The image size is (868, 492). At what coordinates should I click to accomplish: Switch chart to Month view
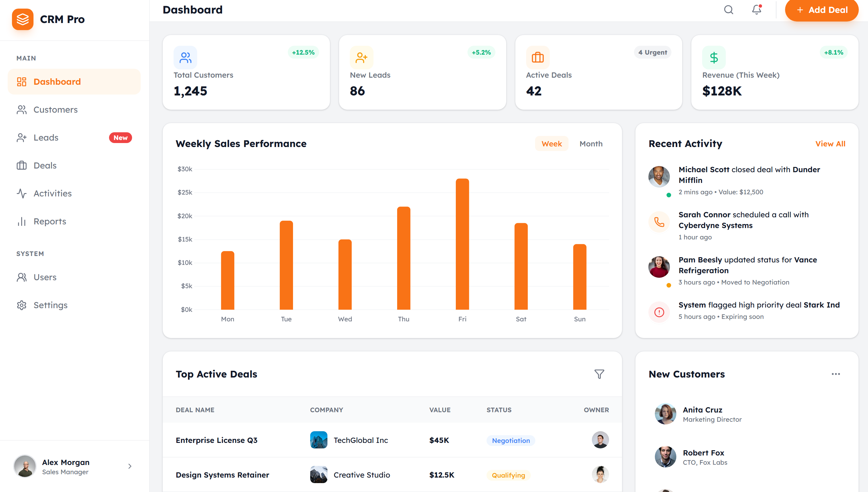pos(591,144)
